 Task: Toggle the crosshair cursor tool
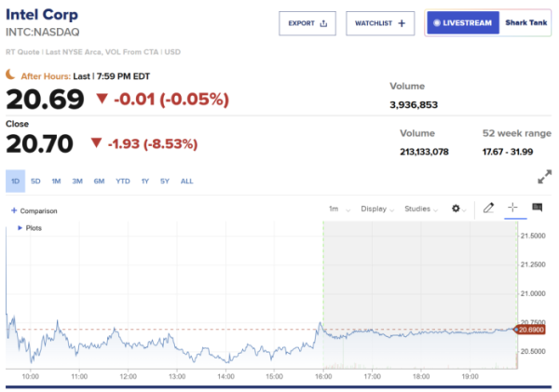coord(512,209)
